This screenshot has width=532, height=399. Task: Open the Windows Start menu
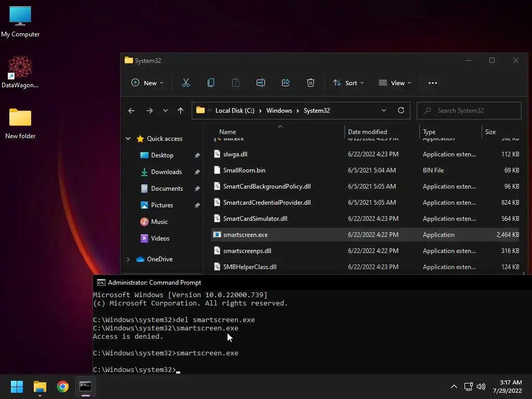click(17, 387)
